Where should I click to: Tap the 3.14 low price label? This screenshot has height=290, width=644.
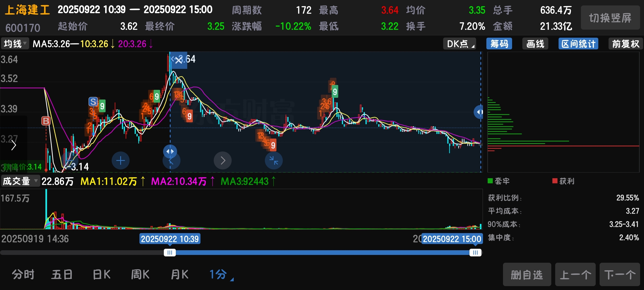(x=80, y=167)
